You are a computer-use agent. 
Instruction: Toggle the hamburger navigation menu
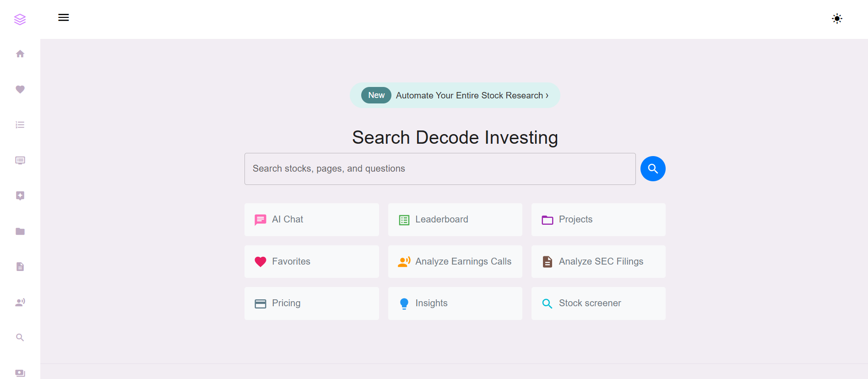coord(64,17)
